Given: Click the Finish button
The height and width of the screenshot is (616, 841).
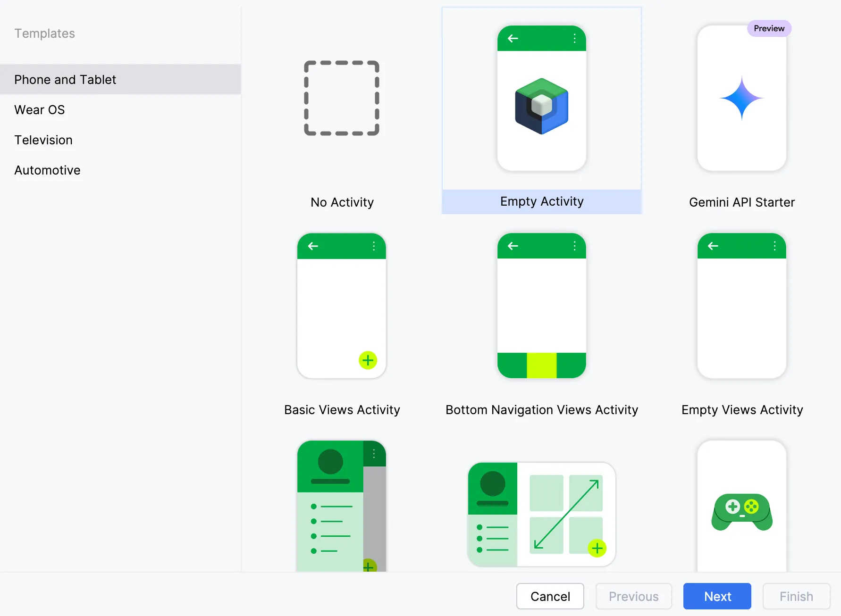Looking at the screenshot, I should click(797, 596).
